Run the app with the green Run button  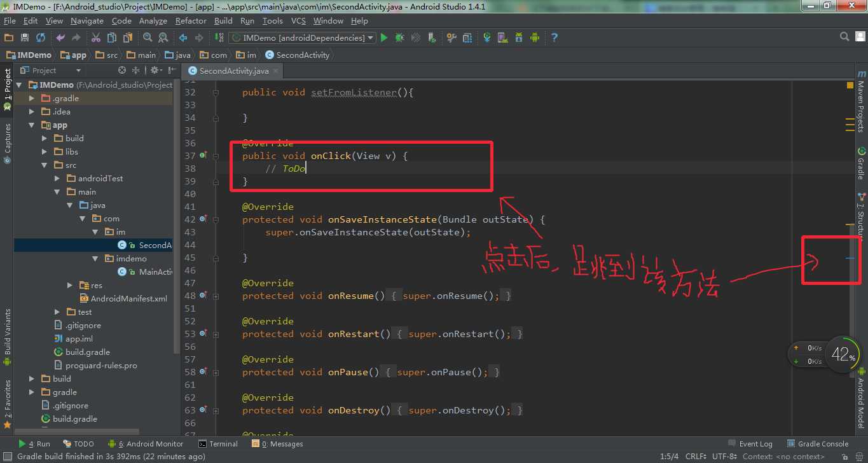384,38
